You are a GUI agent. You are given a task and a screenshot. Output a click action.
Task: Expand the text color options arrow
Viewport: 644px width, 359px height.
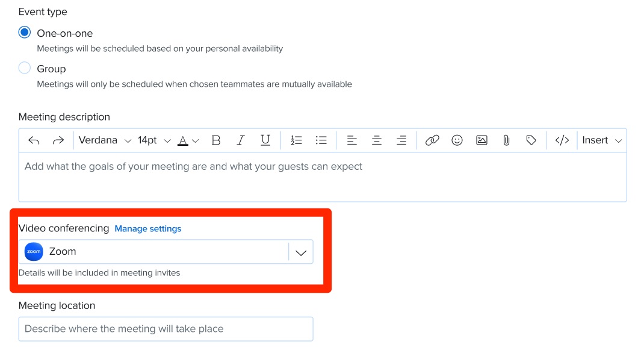196,141
